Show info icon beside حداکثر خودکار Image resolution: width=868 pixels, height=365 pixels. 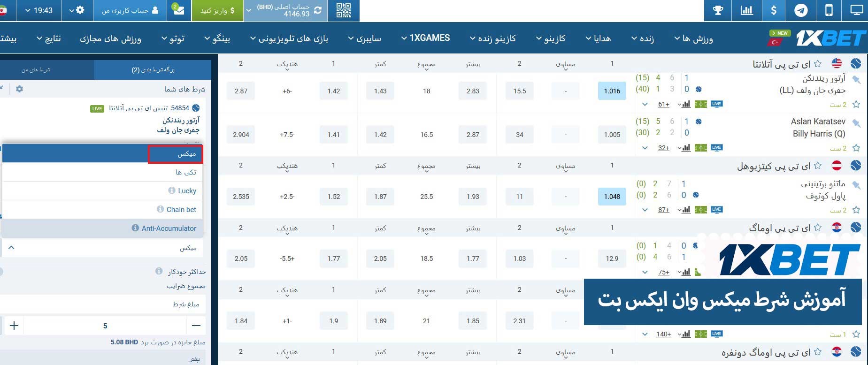click(x=159, y=271)
